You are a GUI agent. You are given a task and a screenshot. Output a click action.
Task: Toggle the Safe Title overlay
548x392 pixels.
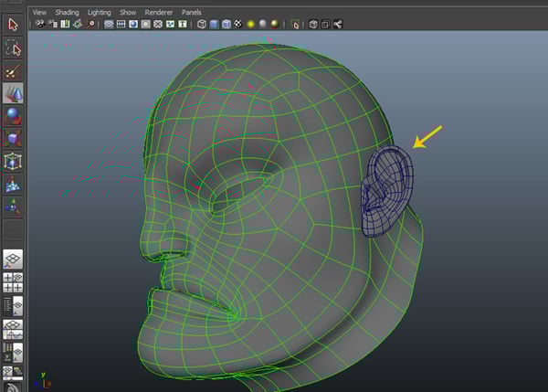(183, 24)
